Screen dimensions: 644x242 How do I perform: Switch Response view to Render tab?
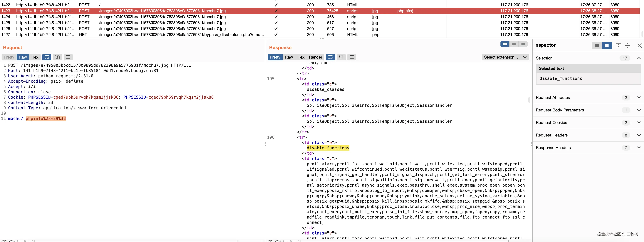pyautogui.click(x=315, y=57)
